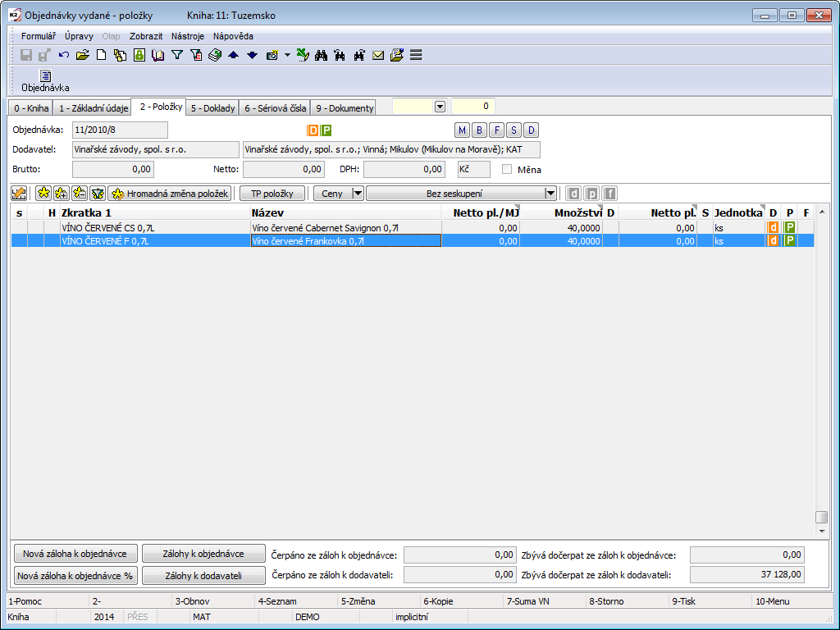Image resolution: width=840 pixels, height=630 pixels.
Task: Click the plain filter funnel icon
Action: coord(177,55)
